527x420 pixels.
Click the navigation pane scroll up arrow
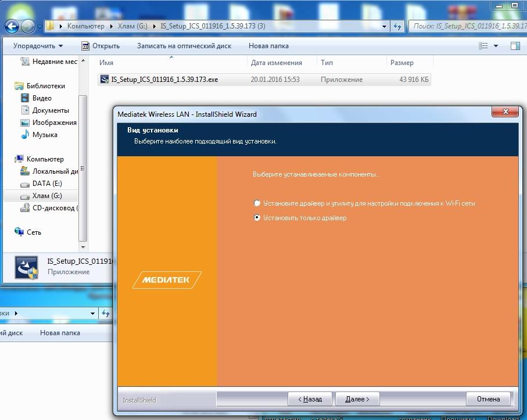point(83,61)
